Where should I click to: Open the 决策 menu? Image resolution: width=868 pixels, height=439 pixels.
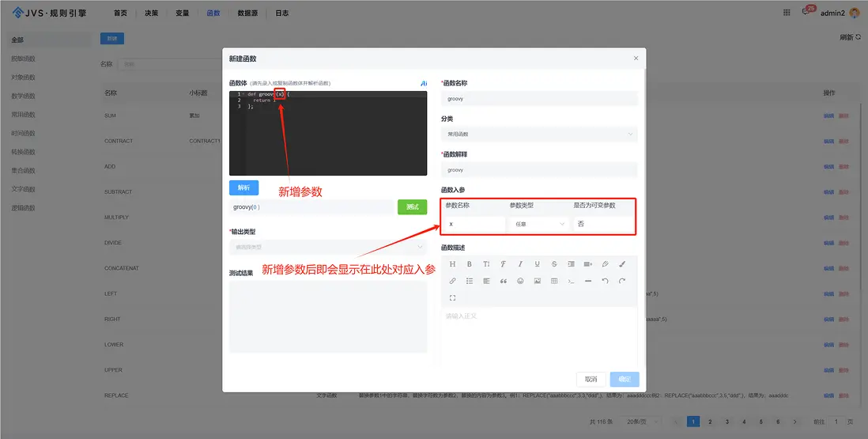[151, 13]
